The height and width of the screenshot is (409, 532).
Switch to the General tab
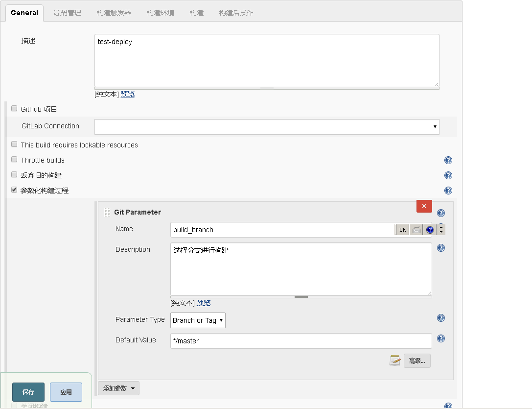pyautogui.click(x=24, y=13)
